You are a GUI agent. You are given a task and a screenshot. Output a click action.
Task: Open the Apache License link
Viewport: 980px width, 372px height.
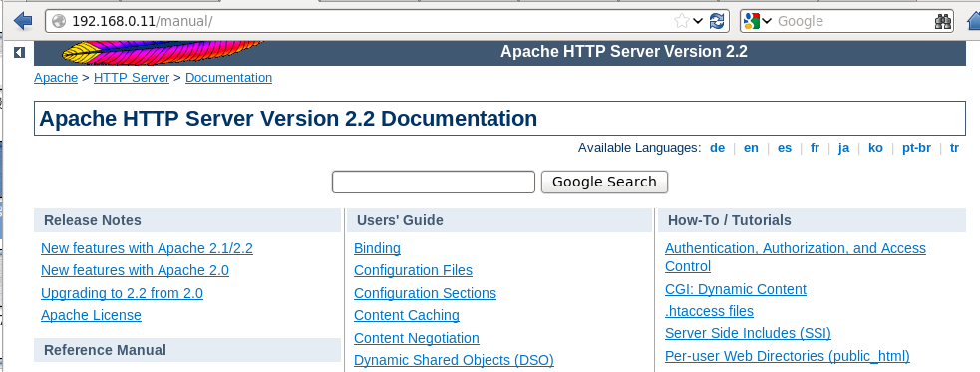pos(92,316)
